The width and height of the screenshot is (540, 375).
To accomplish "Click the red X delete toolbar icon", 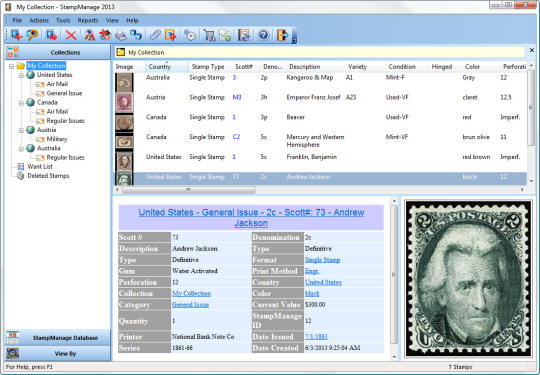I will coord(71,35).
